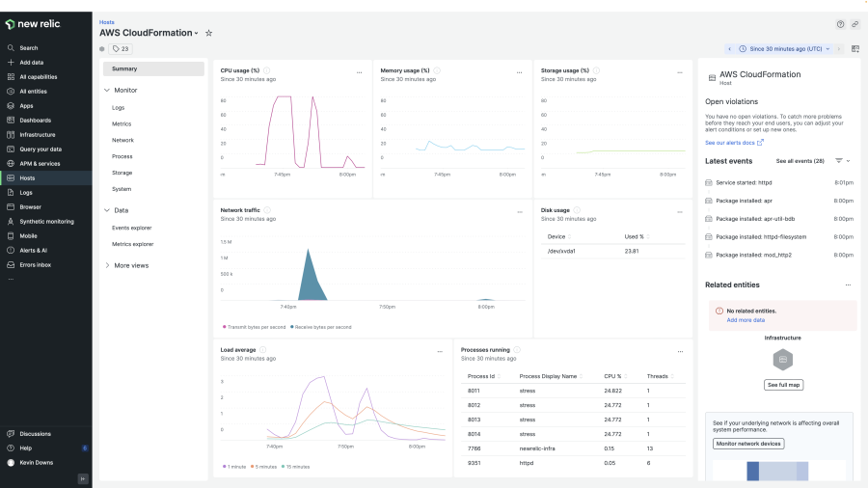Toggle 1 minute load legend item
This screenshot has height=488, width=868.
tap(234, 467)
